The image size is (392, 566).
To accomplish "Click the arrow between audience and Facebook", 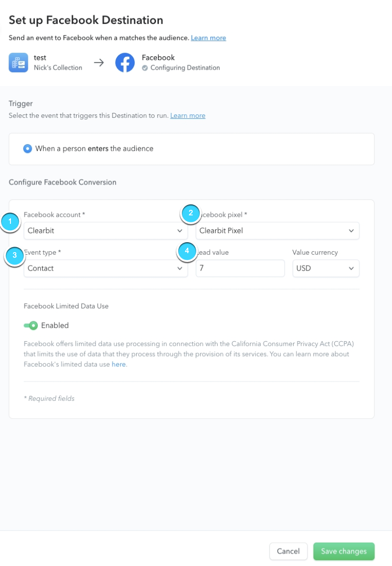I will coord(99,63).
